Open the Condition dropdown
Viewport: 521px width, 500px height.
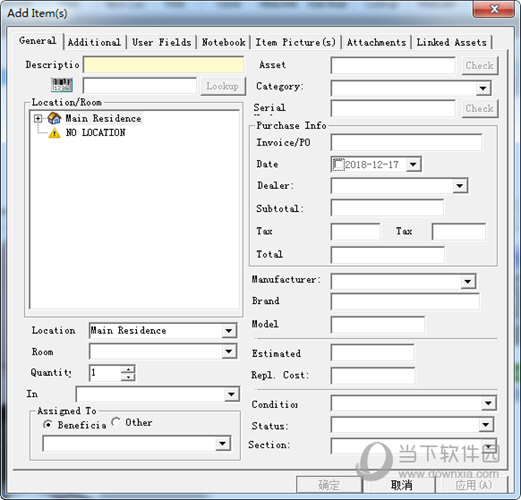488,403
